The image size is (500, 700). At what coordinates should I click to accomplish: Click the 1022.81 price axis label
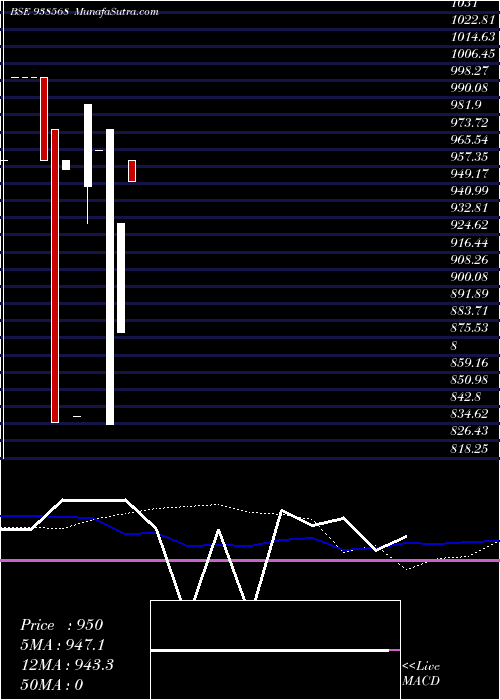pyautogui.click(x=473, y=20)
